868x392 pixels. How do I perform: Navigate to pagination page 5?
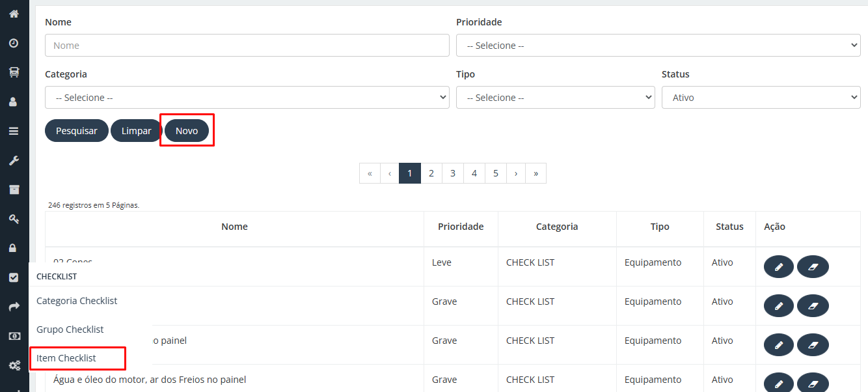pyautogui.click(x=496, y=173)
